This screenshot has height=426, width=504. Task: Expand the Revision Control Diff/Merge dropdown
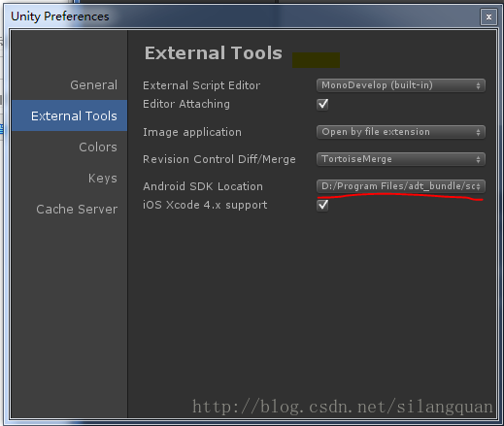click(401, 159)
